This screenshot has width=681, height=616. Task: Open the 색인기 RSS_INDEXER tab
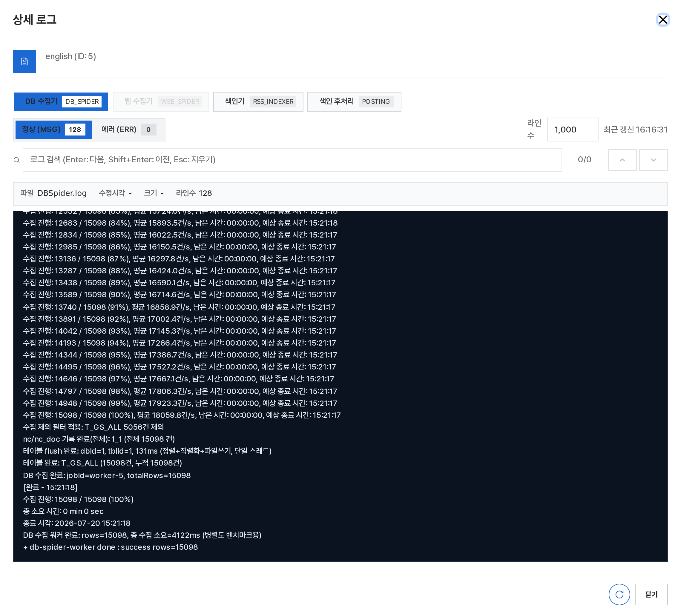pyautogui.click(x=258, y=101)
